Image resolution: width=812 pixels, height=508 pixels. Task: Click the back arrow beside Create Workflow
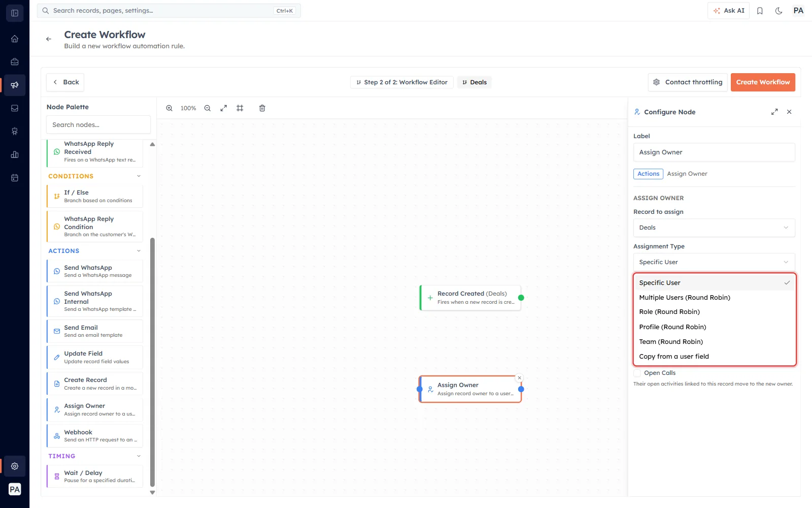tap(49, 39)
